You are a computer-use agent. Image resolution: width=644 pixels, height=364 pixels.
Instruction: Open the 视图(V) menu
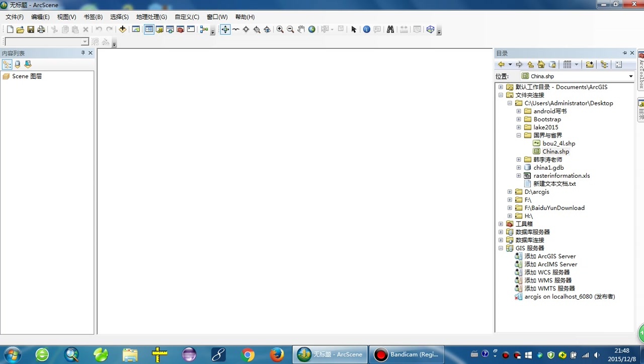click(66, 17)
